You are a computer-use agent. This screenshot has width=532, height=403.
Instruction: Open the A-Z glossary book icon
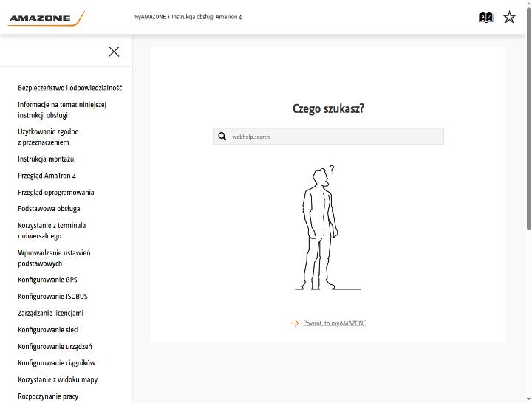click(x=485, y=17)
